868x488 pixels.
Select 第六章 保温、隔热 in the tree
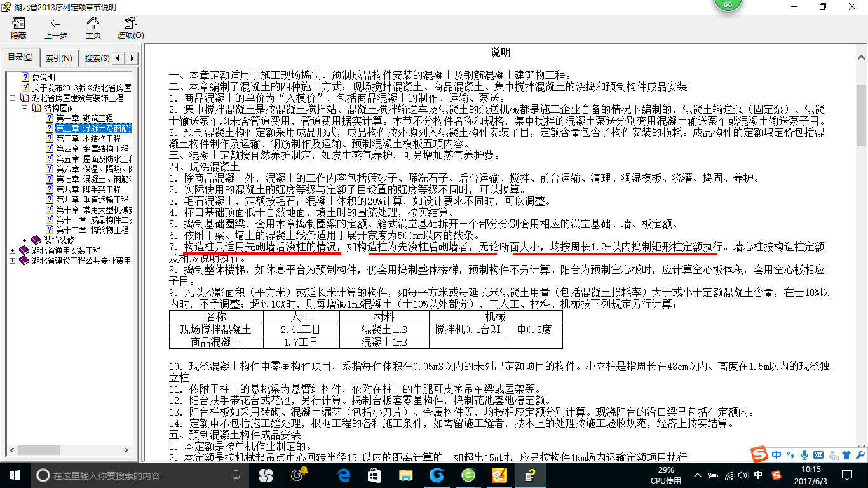[93, 169]
